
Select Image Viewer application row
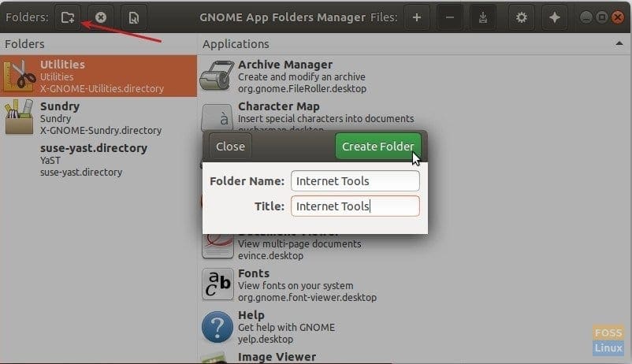click(415, 356)
